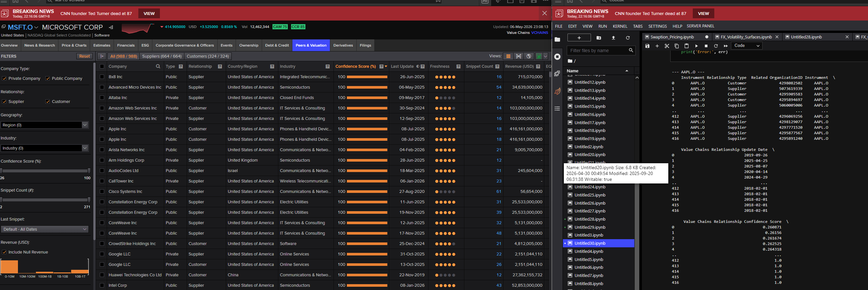Run the selected cell with play icon

(696, 46)
